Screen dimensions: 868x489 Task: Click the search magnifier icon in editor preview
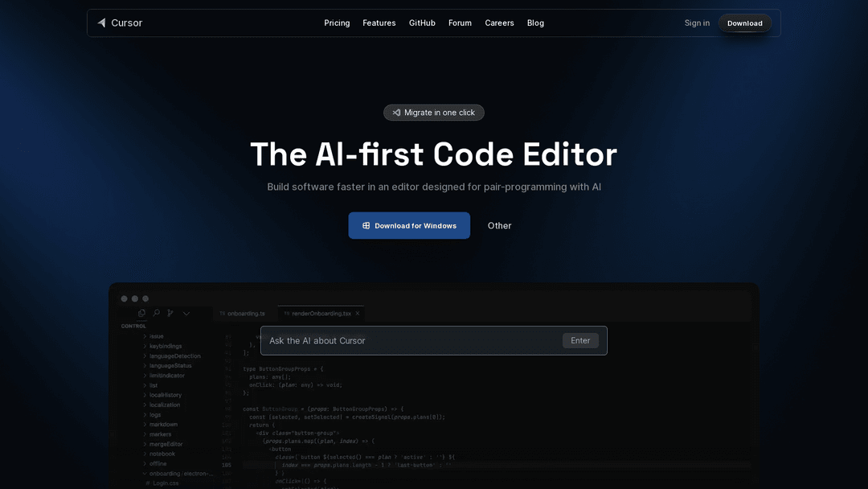click(x=157, y=313)
